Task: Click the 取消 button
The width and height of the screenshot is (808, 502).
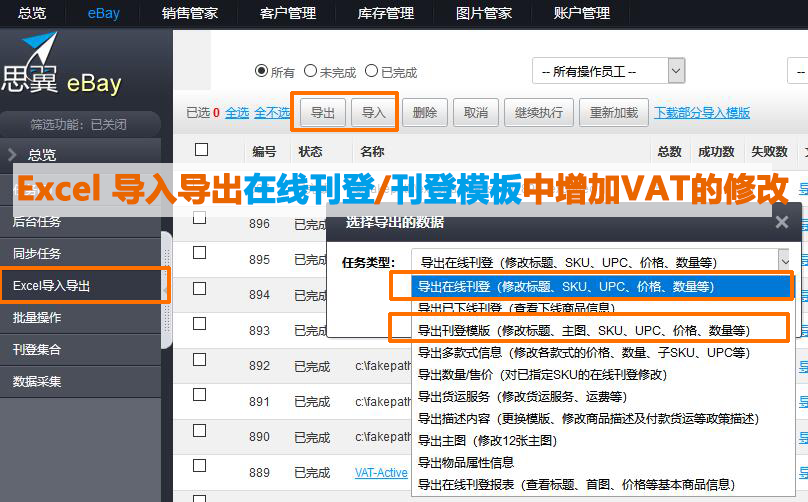Action: point(476,112)
